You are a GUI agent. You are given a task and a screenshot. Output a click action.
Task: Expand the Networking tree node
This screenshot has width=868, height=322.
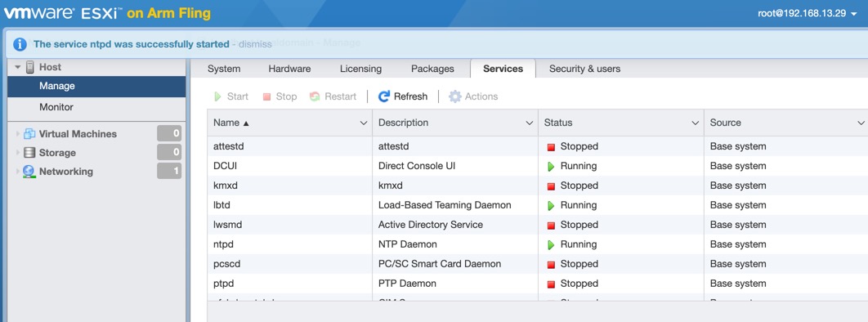tap(18, 172)
